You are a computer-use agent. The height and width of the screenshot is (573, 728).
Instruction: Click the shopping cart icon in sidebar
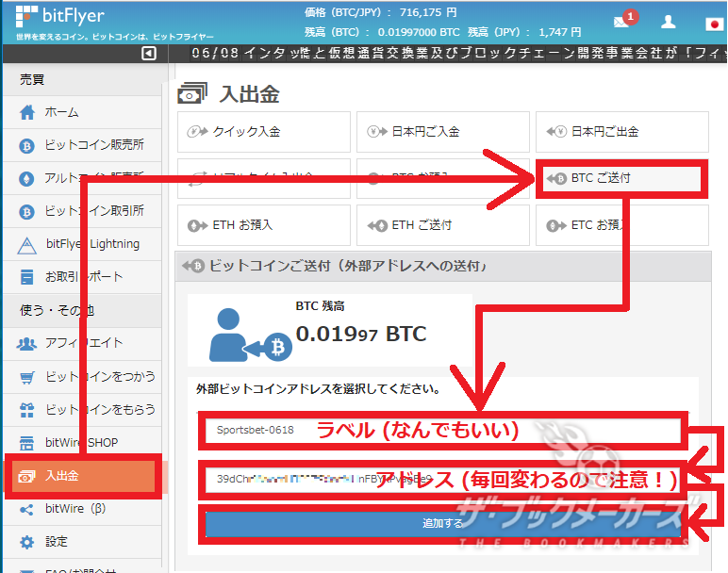point(27,377)
